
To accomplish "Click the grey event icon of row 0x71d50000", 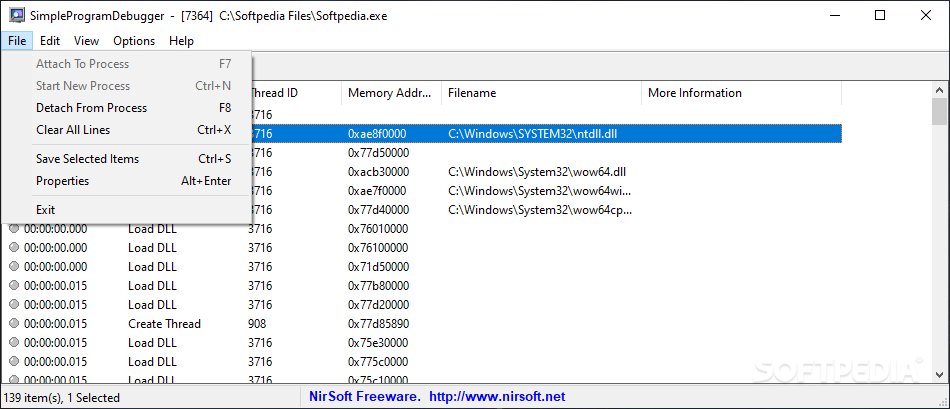I will tap(15, 266).
